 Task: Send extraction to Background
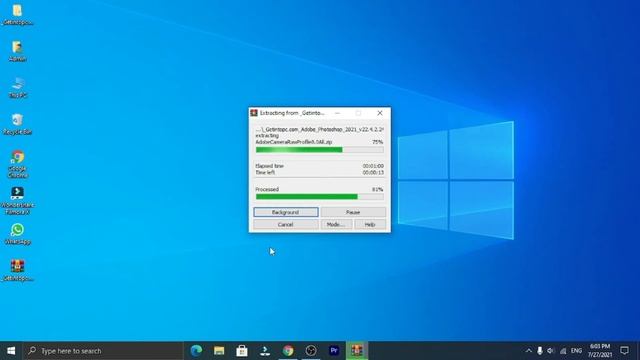tap(286, 212)
